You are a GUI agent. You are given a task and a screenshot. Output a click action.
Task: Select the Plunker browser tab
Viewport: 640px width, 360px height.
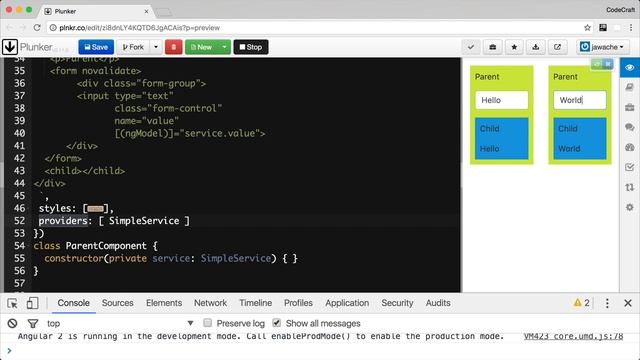pyautogui.click(x=97, y=11)
